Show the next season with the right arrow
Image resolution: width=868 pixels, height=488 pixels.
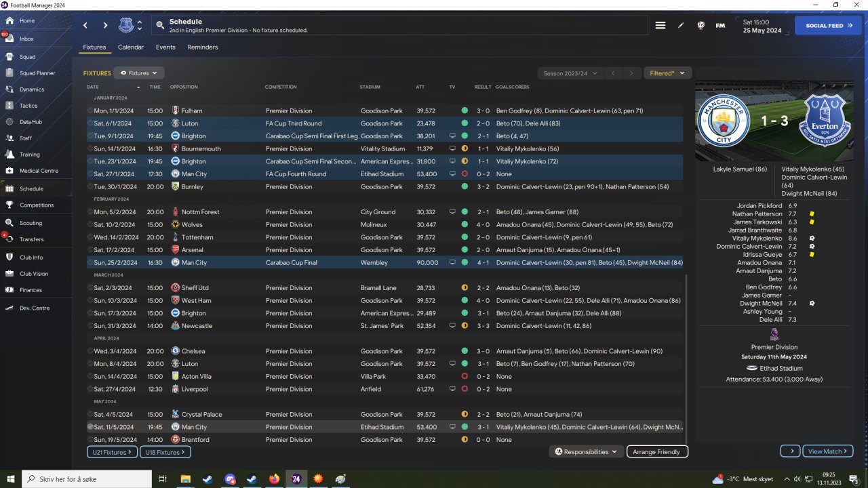[631, 73]
